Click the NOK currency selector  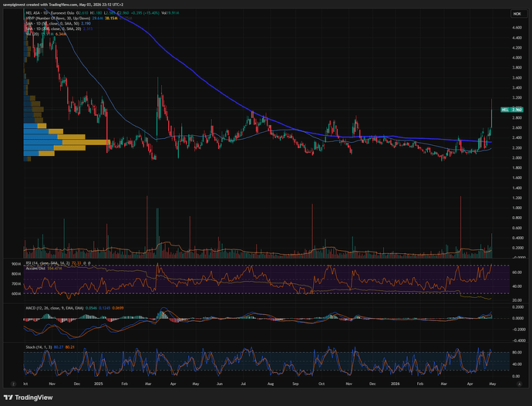click(x=519, y=14)
